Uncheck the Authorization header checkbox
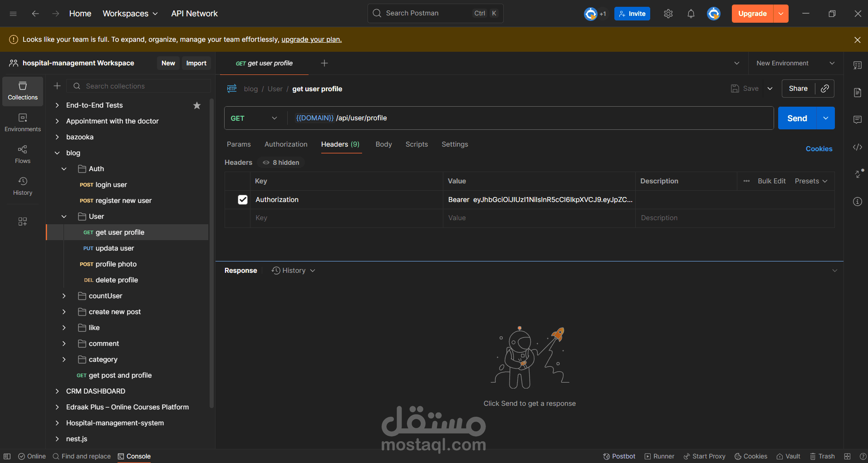Screen dimensions: 868x463 (x=243, y=200)
